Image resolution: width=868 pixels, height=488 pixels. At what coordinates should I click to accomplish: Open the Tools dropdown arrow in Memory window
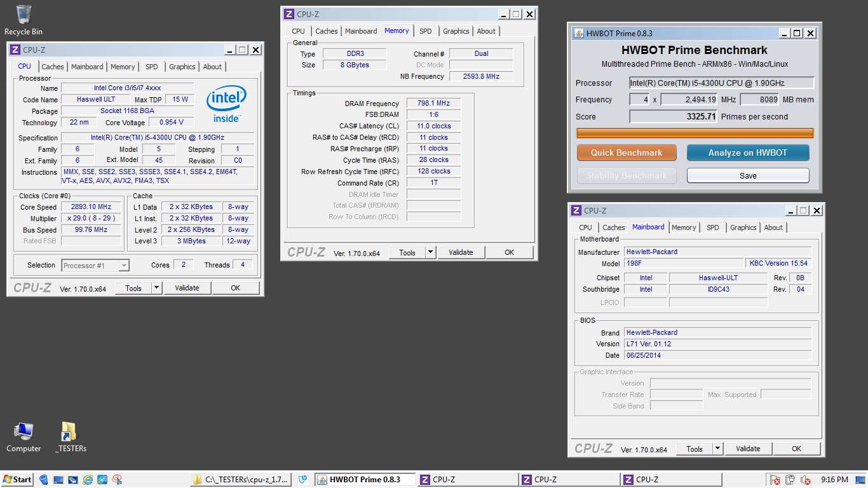[x=431, y=252]
